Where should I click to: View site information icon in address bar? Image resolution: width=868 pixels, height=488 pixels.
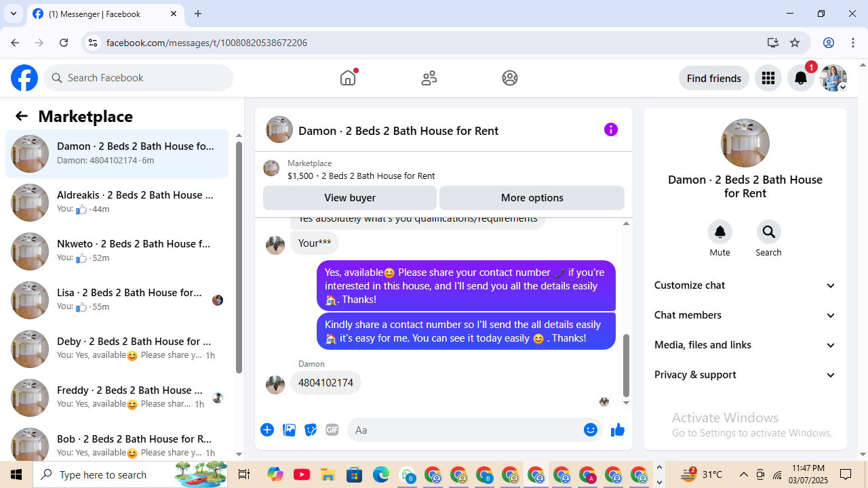coord(93,43)
